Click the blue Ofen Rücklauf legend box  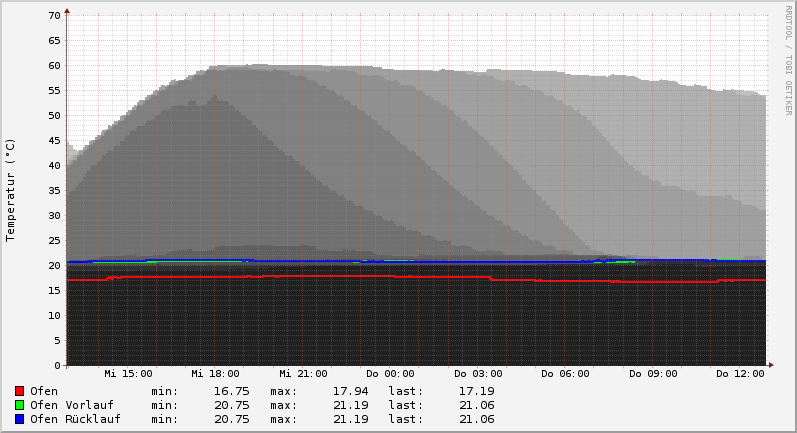[19, 419]
